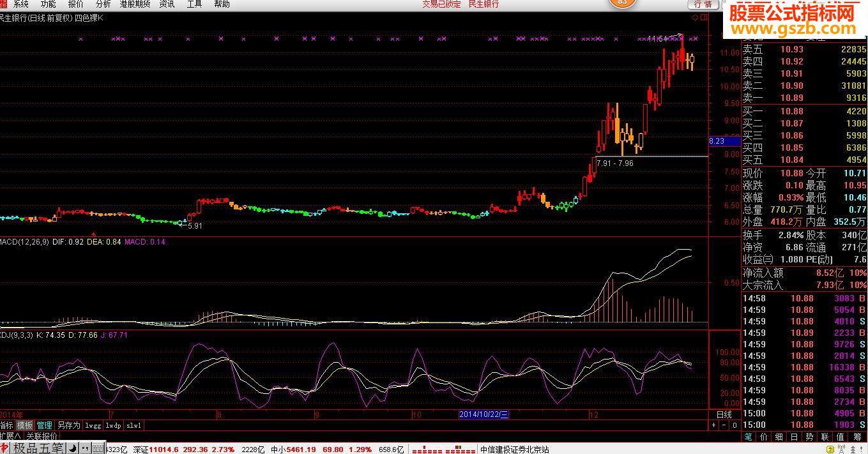Click the orange 83 badge icon

coord(623,3)
